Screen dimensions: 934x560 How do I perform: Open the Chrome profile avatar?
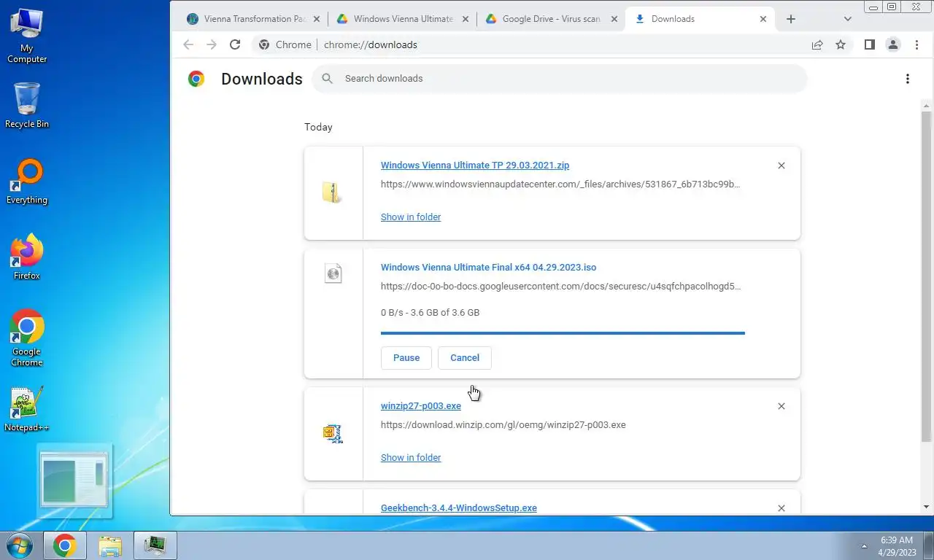click(892, 44)
